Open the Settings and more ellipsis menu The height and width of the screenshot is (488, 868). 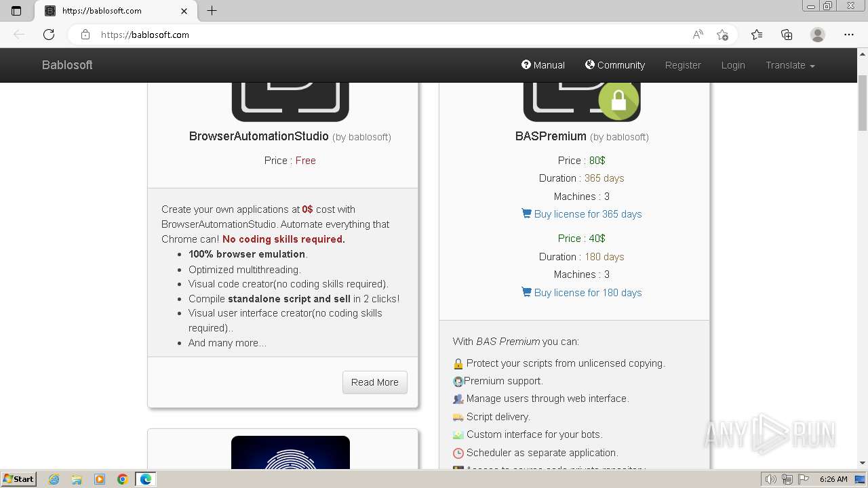849,35
